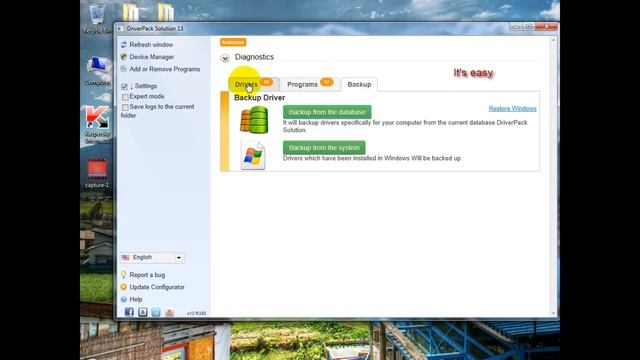640x360 pixels.
Task: Open the Kaspersky desktop shortcut
Action: point(97,124)
